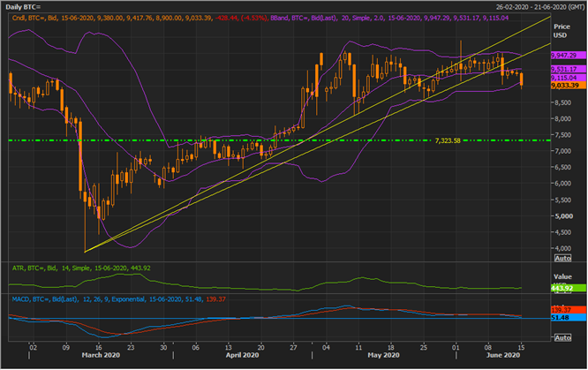
Task: Select the Cndl, BTC=, Bid candle legend
Action: click(x=139, y=18)
